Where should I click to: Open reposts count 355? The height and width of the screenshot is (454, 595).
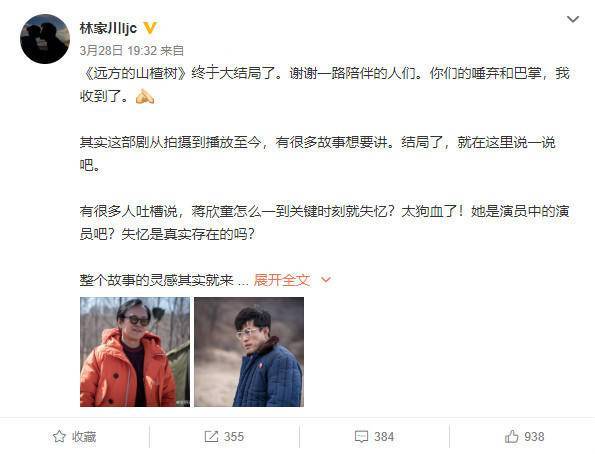point(234,437)
